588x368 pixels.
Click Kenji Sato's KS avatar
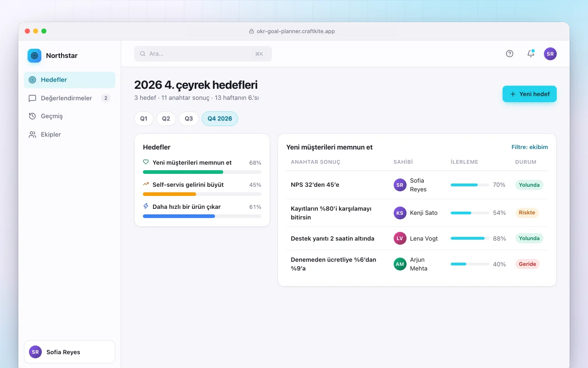(x=400, y=213)
